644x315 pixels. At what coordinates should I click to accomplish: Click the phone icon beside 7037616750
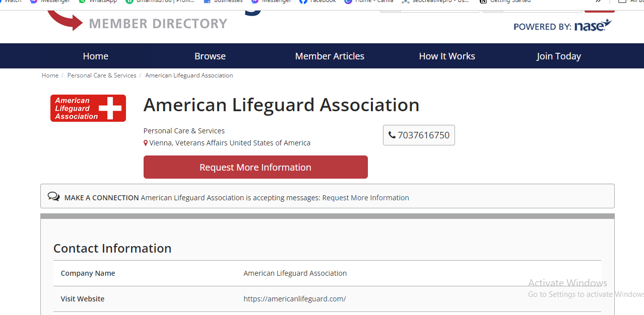point(392,135)
